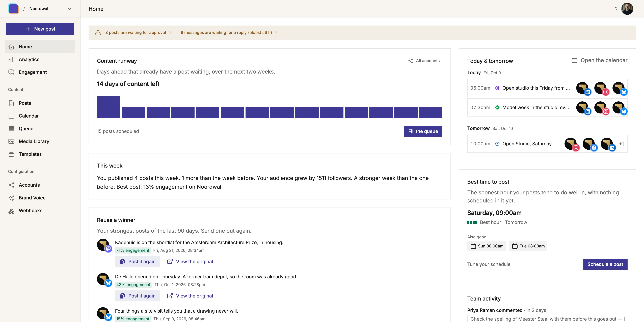Click the Calendar sidebar icon
The height and width of the screenshot is (322, 644).
(x=11, y=116)
